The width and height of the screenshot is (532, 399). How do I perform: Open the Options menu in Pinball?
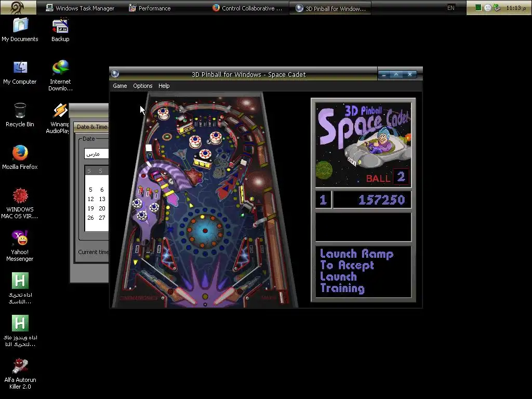(x=142, y=86)
